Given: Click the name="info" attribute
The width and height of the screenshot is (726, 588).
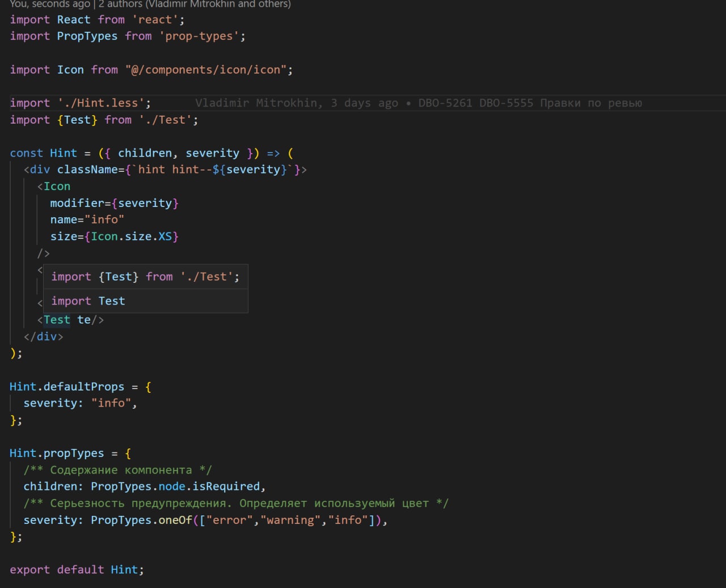Looking at the screenshot, I should coord(87,219).
